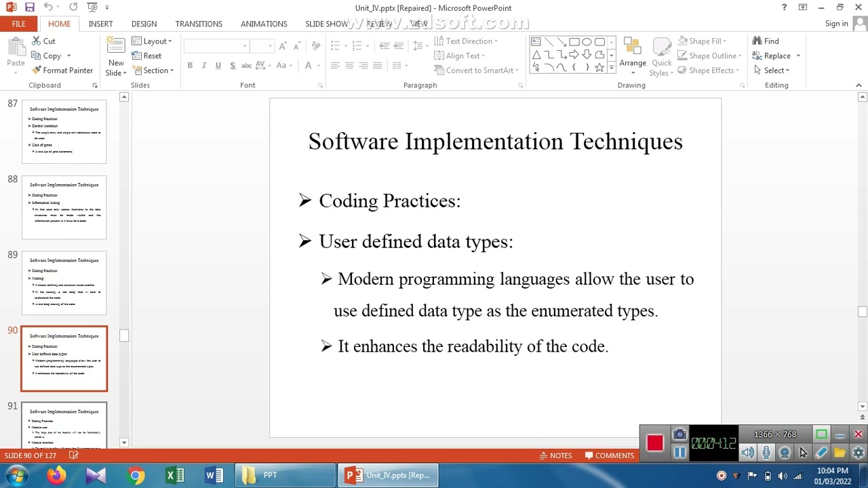Toggle Italic formatting
Image resolution: width=868 pixels, height=488 pixels.
204,66
